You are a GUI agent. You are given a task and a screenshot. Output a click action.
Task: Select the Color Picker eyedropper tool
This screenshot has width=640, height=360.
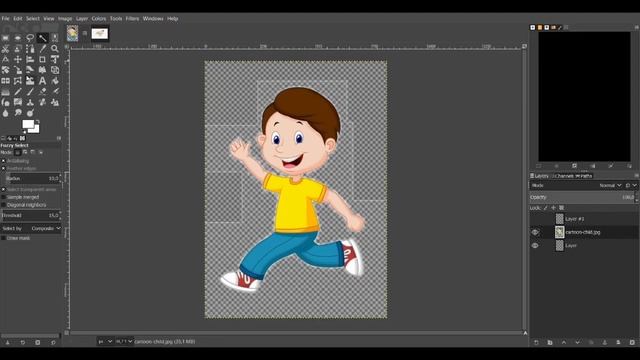pos(42,49)
